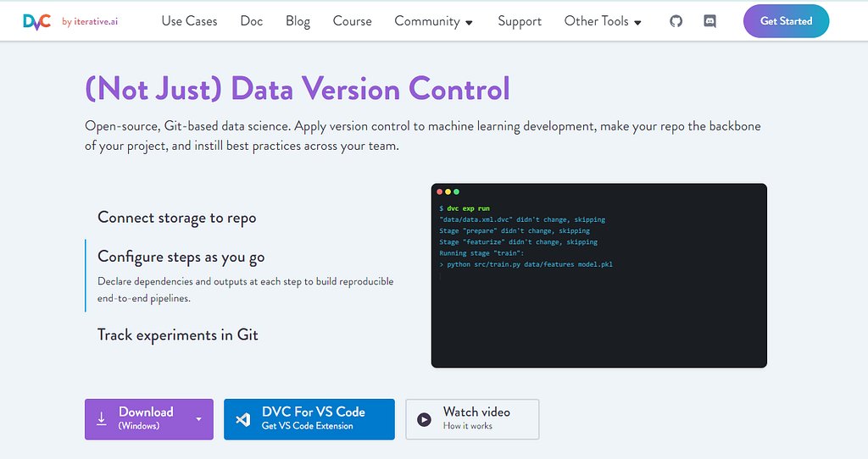Click the 'Stage "prepare" didn't change' terminal line
The image size is (868, 459).
515,231
